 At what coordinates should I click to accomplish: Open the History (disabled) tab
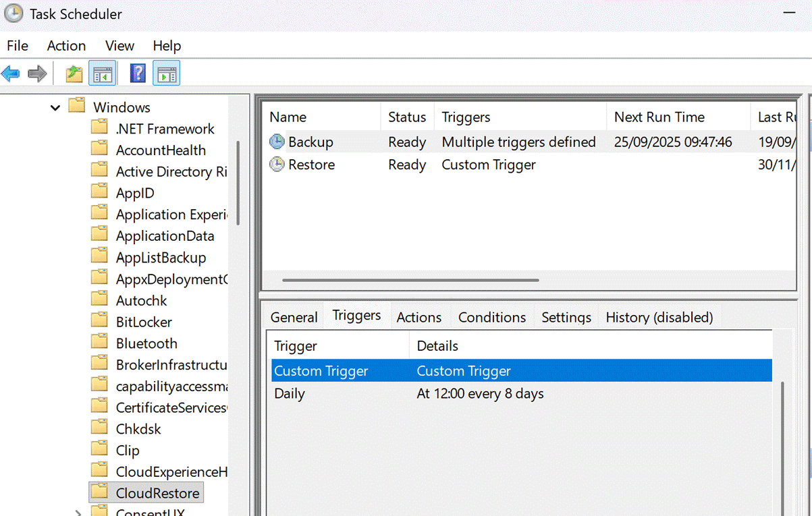point(659,317)
